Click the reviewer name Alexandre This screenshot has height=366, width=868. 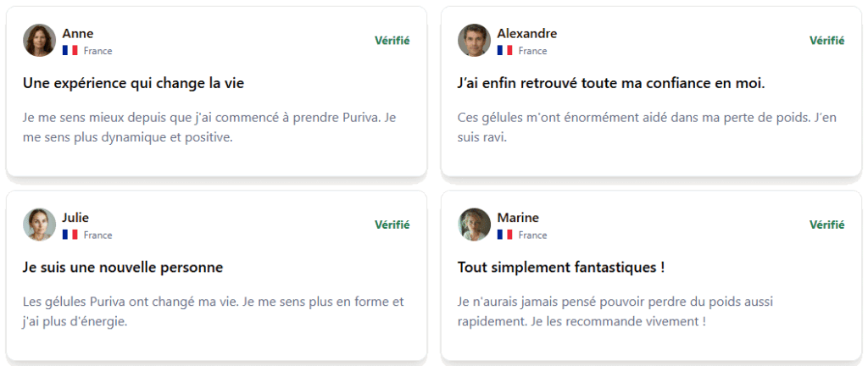pos(527,34)
